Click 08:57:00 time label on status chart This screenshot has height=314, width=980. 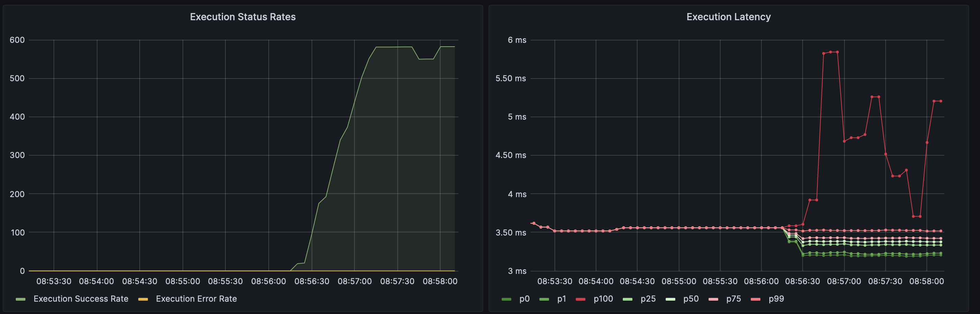point(354,281)
